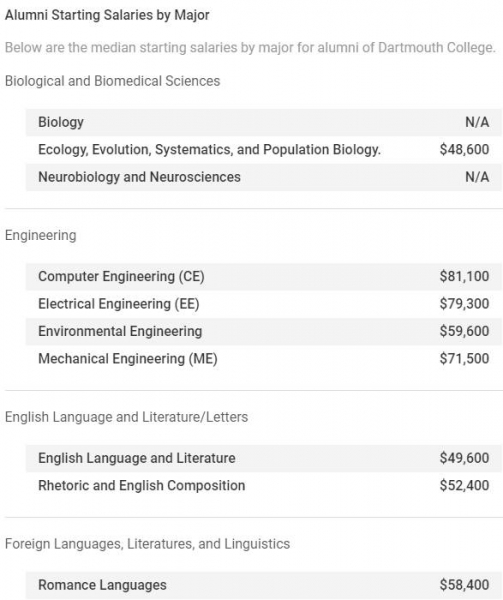Click Biological and Biomedical Sciences heading
503x600 pixels.
coord(112,81)
